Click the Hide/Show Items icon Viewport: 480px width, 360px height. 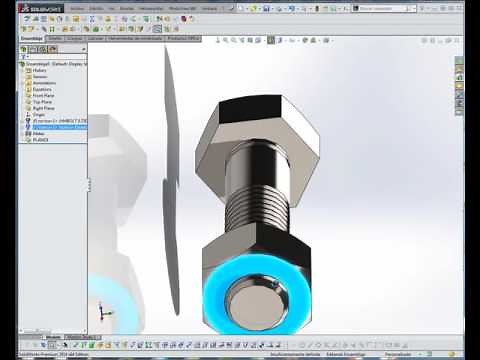point(292,40)
